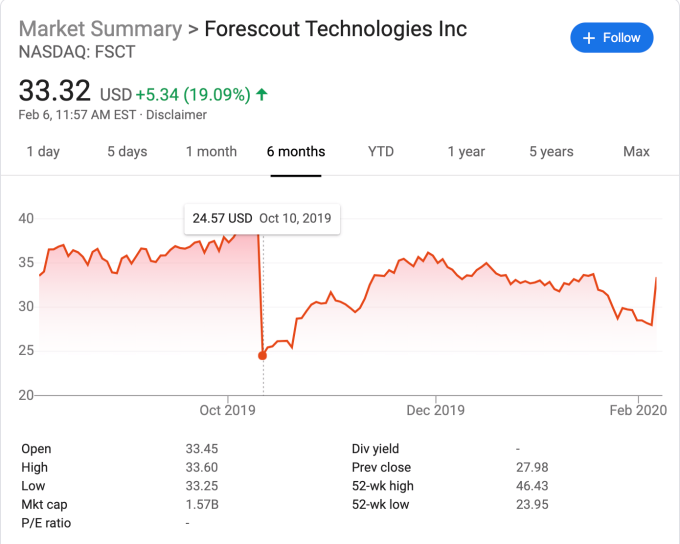Click the red data point on chart
This screenshot has width=680, height=544.
(263, 355)
